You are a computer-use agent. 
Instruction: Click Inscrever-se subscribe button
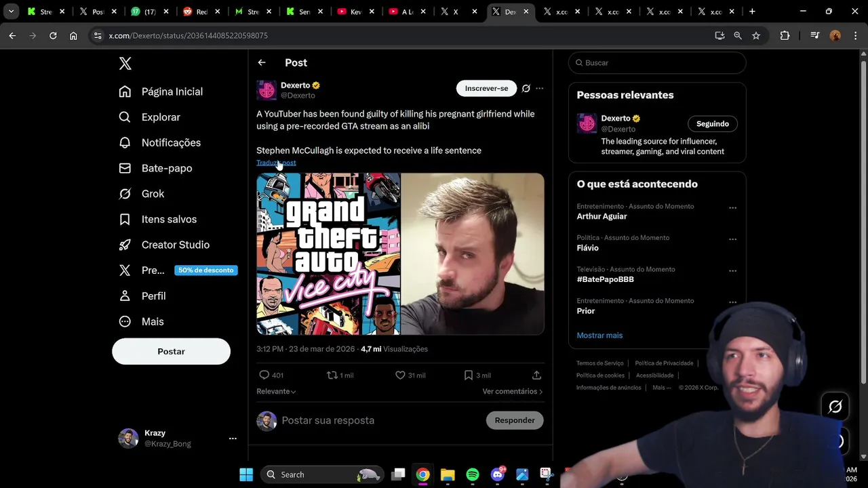click(x=486, y=88)
